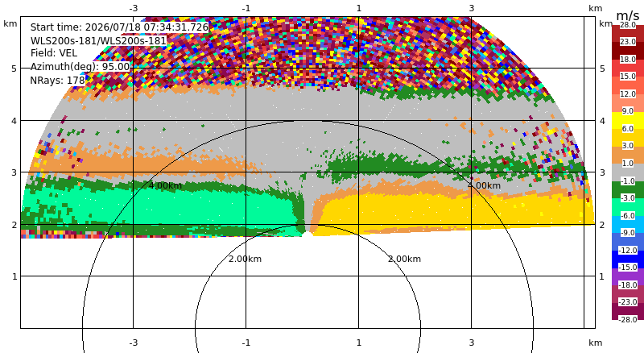644x353 pixels.
Task: Select the gray -1.0 to 1.0 colorbar band
Action: click(x=628, y=172)
